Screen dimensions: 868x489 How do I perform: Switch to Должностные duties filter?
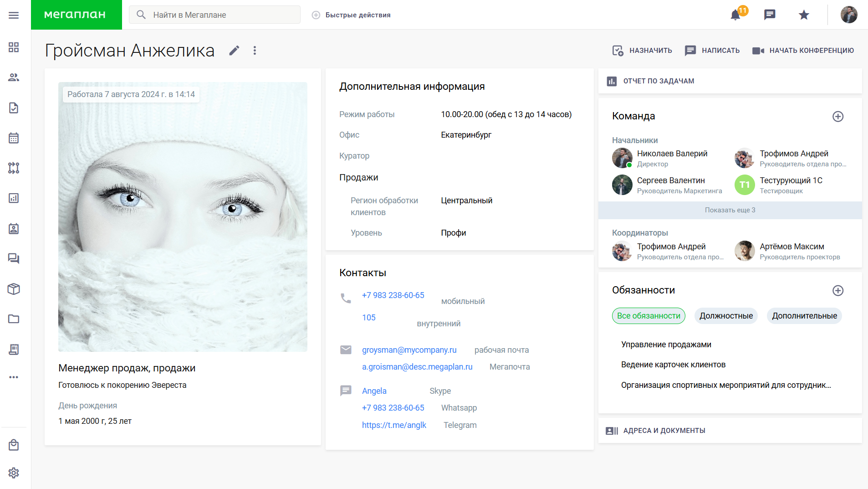(726, 316)
